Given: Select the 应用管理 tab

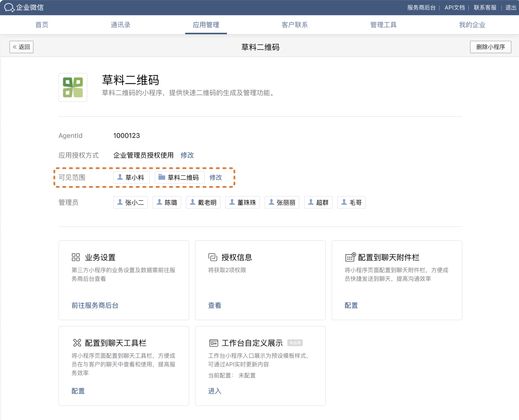Looking at the screenshot, I should coord(206,25).
